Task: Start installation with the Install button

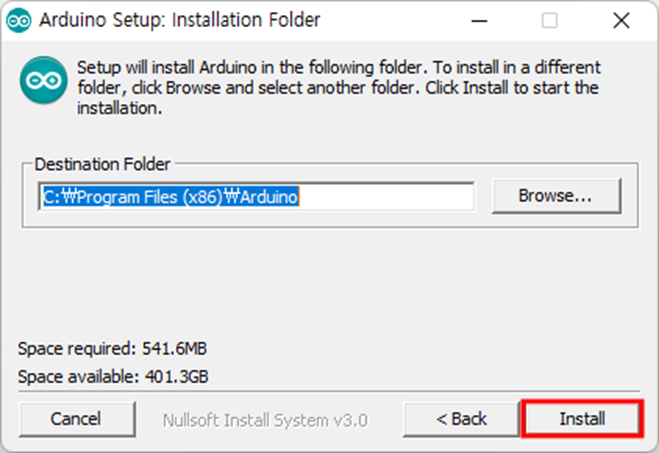Action: click(582, 419)
